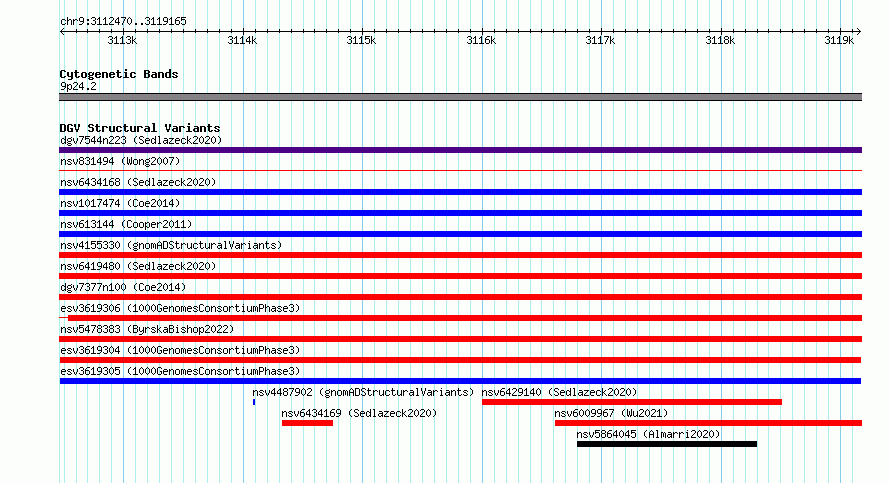Viewport: 890px width, 483px height.
Task: Select the purple dgv7544n223 variant bar
Action: pyautogui.click(x=460, y=150)
